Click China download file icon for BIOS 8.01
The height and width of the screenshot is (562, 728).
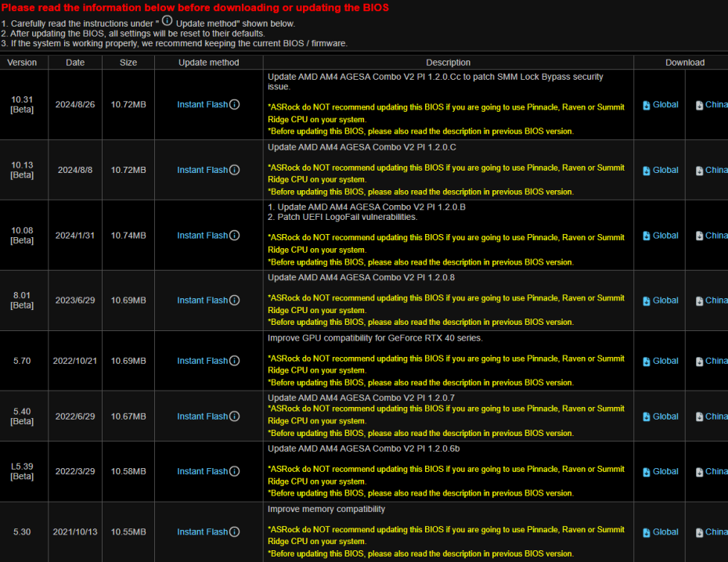coord(699,301)
